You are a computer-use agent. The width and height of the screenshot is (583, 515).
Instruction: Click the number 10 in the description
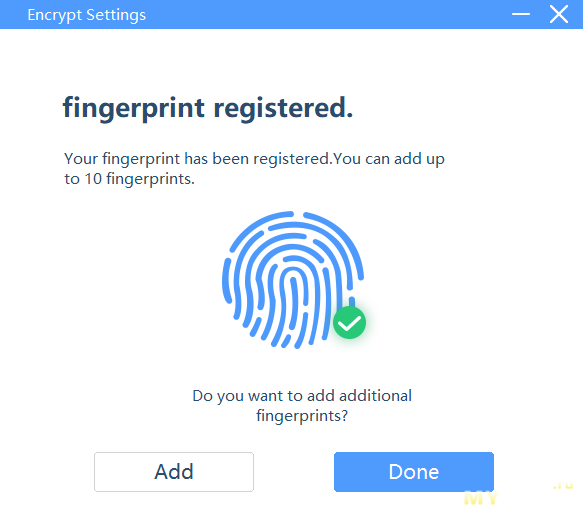(93, 179)
